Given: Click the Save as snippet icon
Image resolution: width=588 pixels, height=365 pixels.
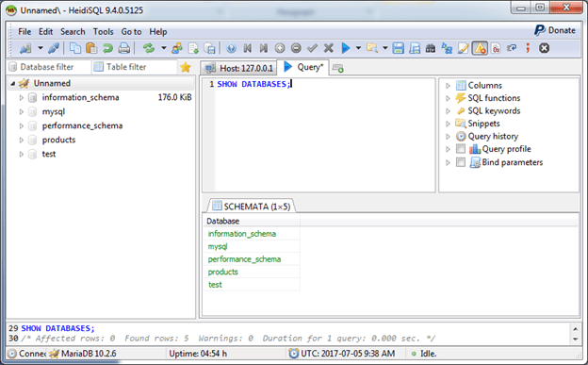Looking at the screenshot, I should [415, 48].
